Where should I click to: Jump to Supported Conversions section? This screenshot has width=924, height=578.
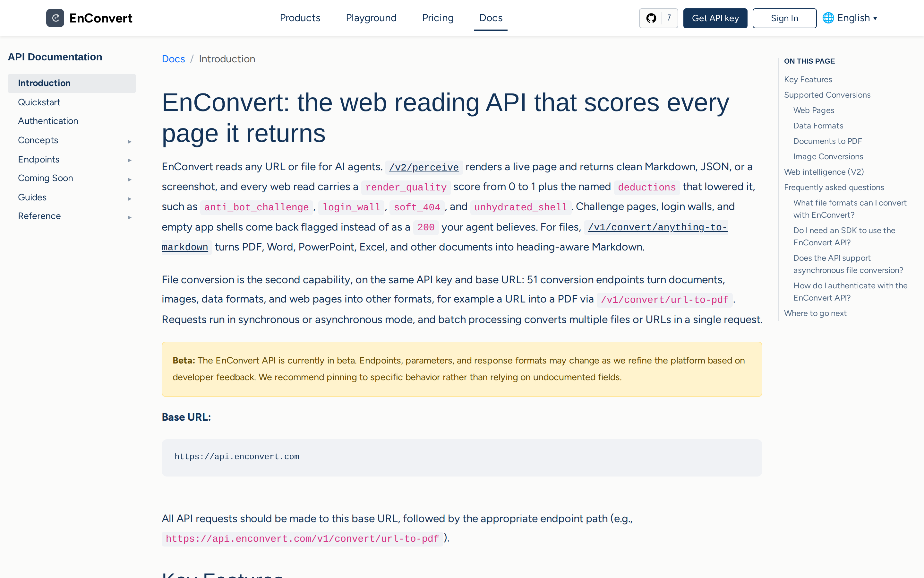tap(827, 95)
